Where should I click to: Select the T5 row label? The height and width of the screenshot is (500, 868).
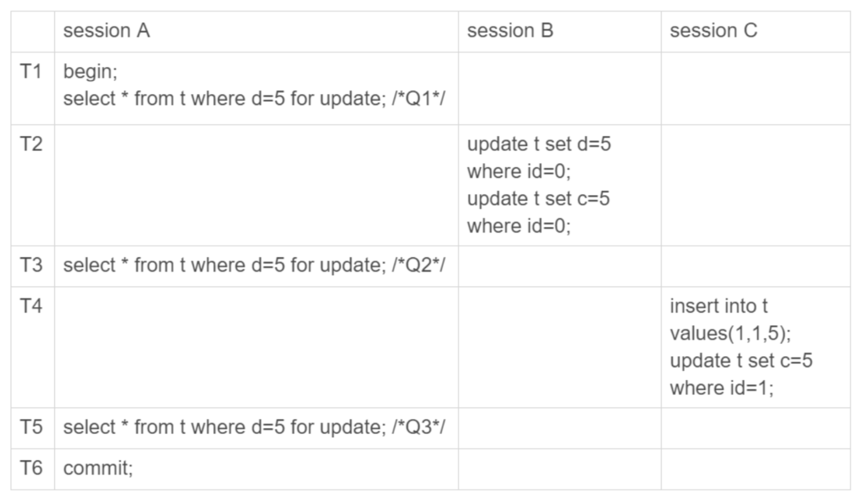[31, 427]
